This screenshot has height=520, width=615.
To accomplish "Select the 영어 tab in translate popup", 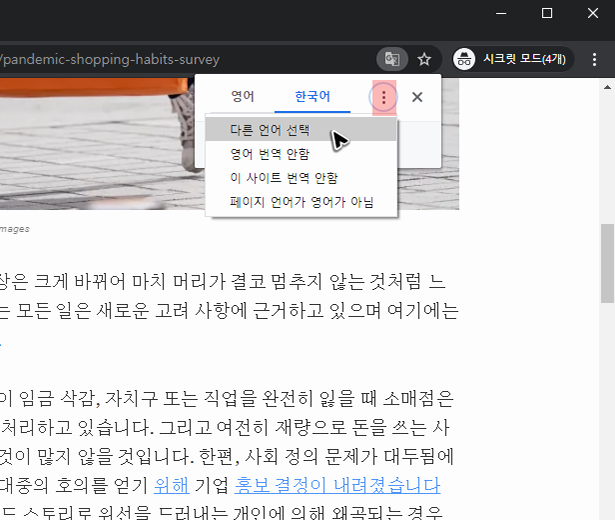I will (243, 96).
